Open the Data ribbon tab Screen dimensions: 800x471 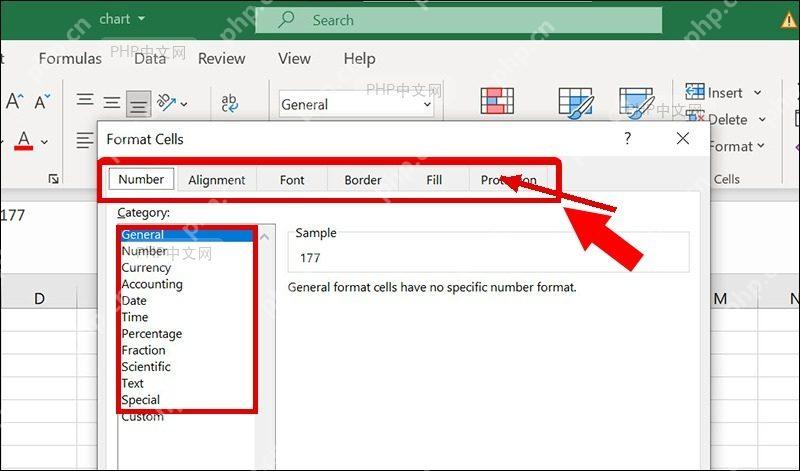150,59
